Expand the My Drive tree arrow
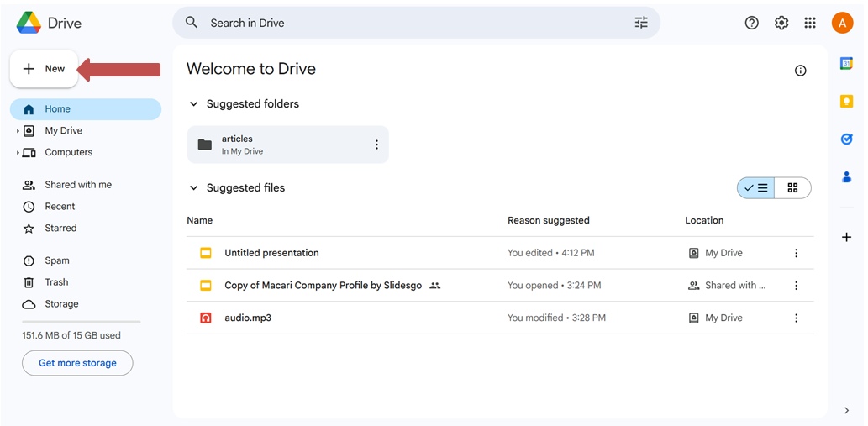The height and width of the screenshot is (426, 868). 18,131
